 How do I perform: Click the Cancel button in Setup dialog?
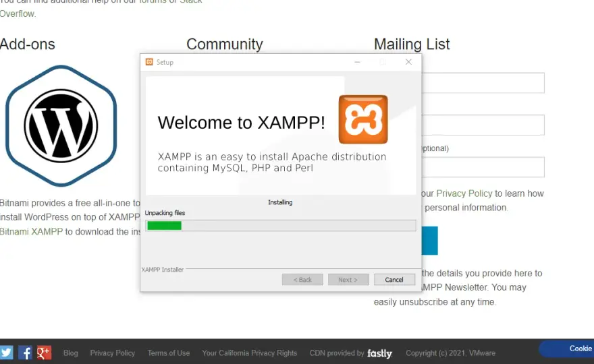(394, 280)
